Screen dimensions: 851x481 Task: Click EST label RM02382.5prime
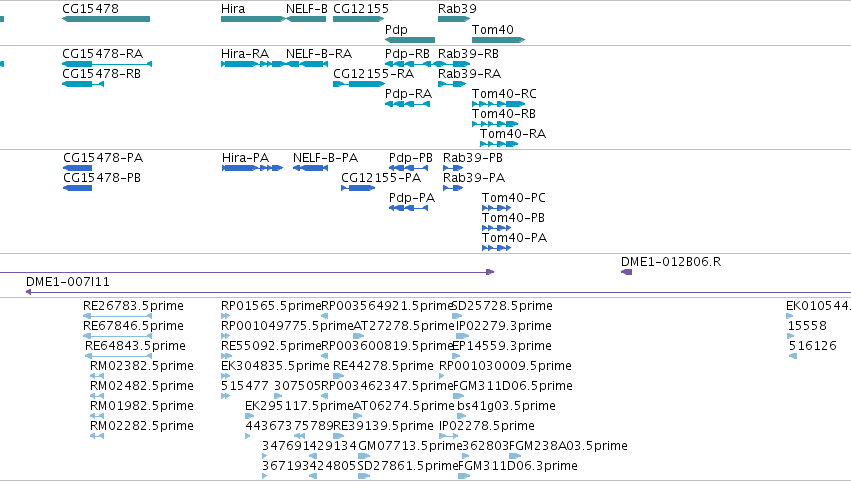[142, 366]
